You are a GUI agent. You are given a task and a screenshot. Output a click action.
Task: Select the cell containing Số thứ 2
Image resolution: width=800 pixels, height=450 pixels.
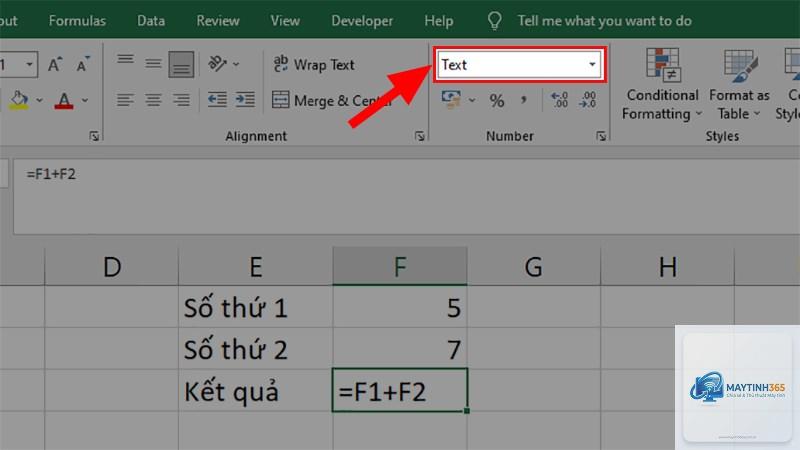coord(256,349)
